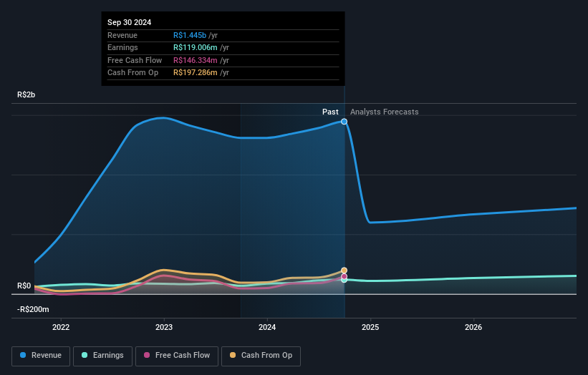The height and width of the screenshot is (375, 588).
Task: Click the Analysts Forecasts label
Action: (385, 112)
